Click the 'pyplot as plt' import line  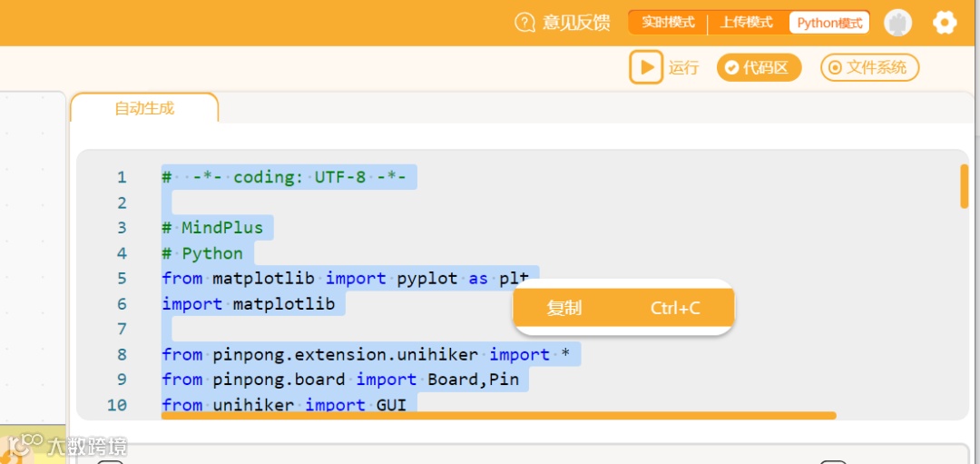[x=346, y=278]
